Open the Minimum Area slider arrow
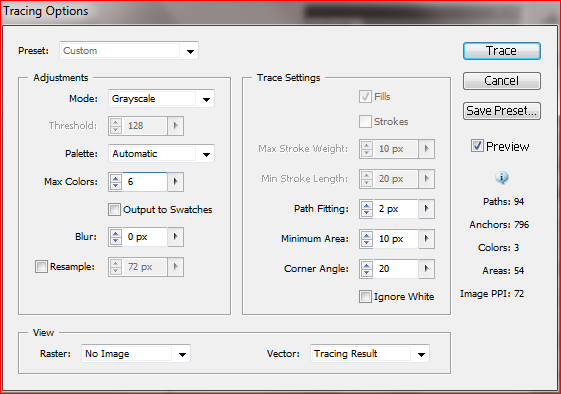The height and width of the screenshot is (394, 561). (426, 239)
